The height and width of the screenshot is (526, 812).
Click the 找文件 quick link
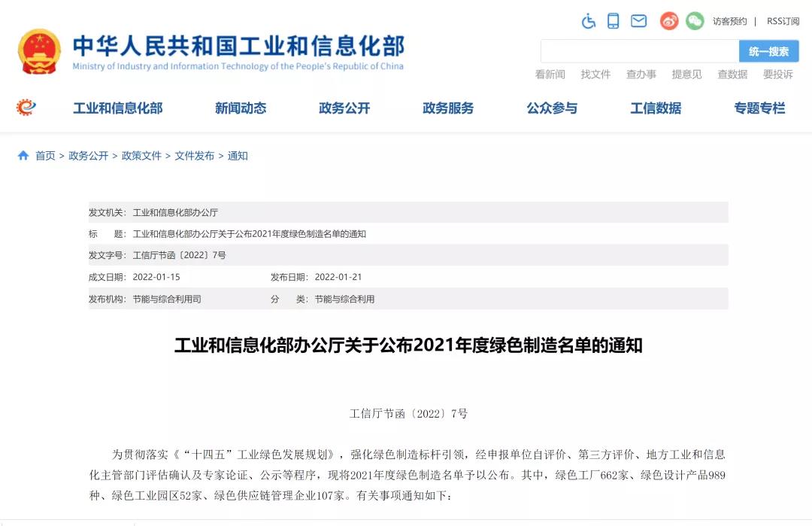(595, 74)
